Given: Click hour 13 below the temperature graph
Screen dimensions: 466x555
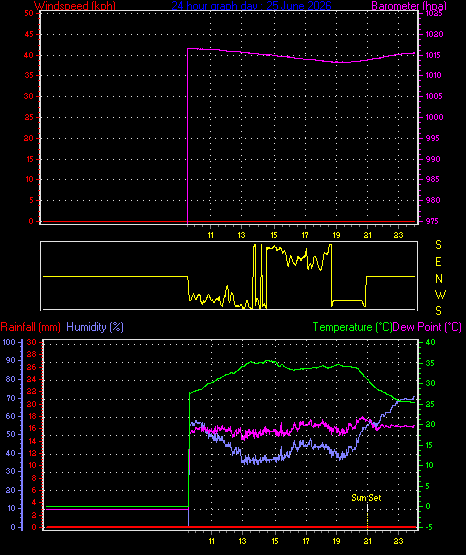Looking at the screenshot, I should [x=242, y=541].
